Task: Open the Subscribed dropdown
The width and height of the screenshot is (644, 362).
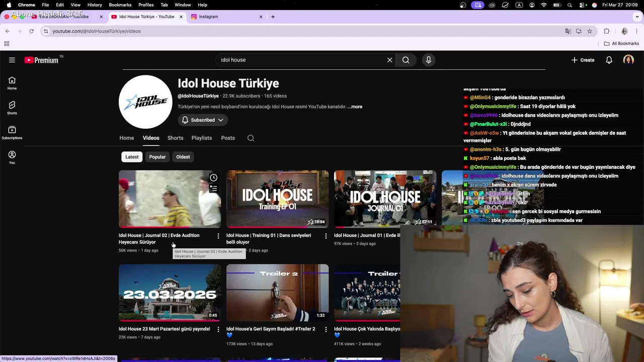Action: [203, 120]
